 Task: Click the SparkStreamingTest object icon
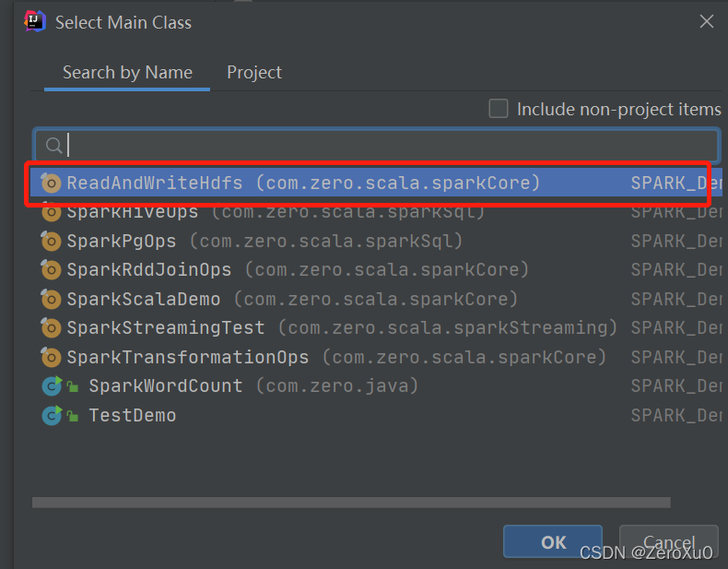(x=51, y=328)
